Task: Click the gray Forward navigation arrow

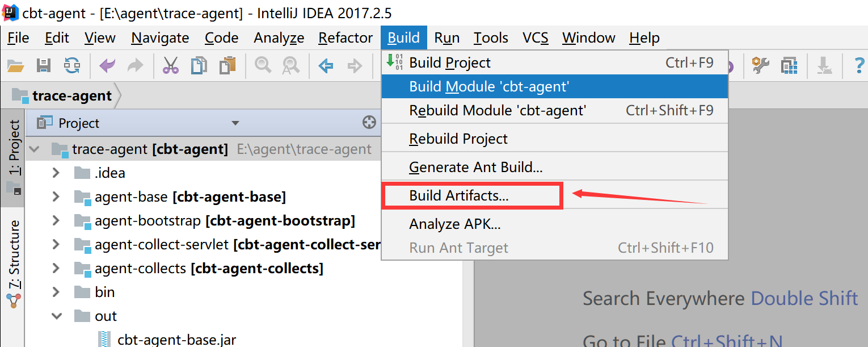Action: [355, 66]
